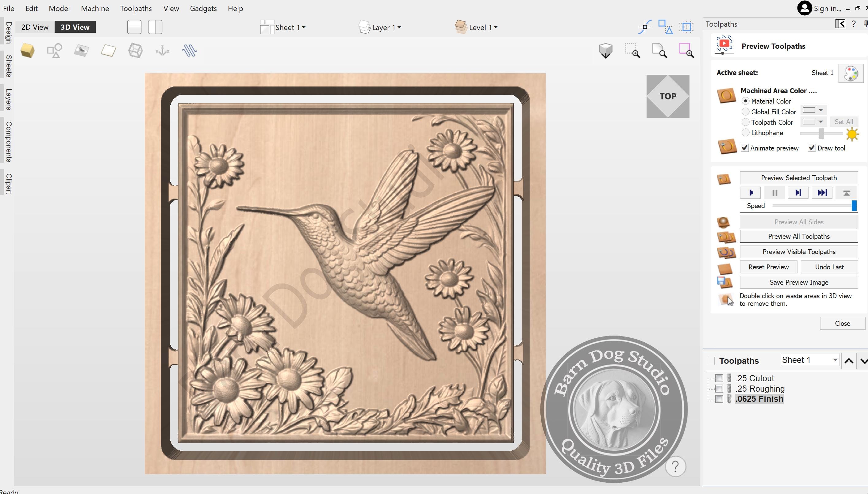
Task: Toggle the material block display icon
Action: [28, 50]
